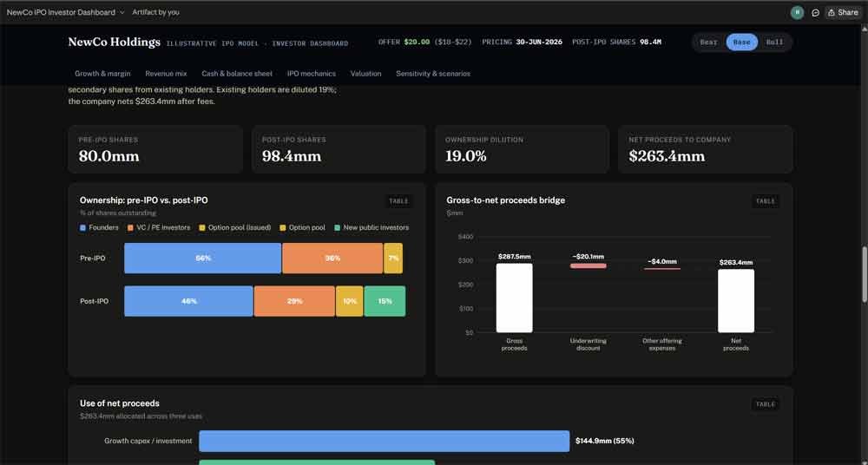Viewport: 868px width, 465px height.
Task: Click the Pre-IPO Shares 80.0mm card
Action: click(x=155, y=149)
